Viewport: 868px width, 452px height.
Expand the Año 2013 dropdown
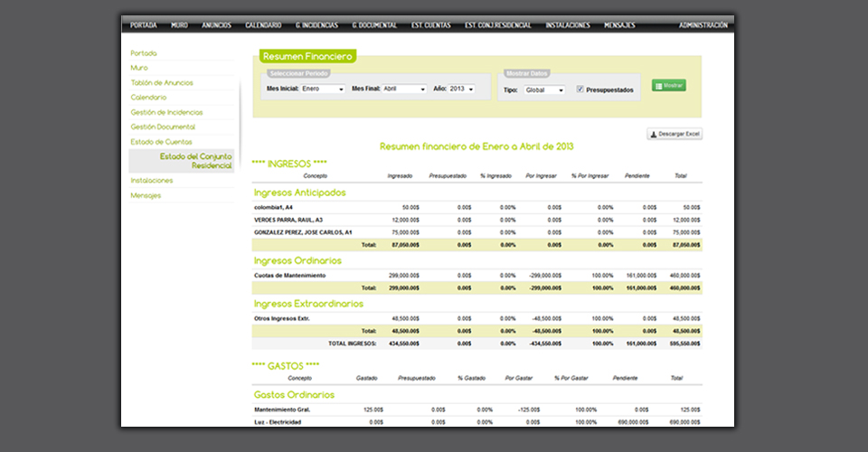pyautogui.click(x=462, y=89)
